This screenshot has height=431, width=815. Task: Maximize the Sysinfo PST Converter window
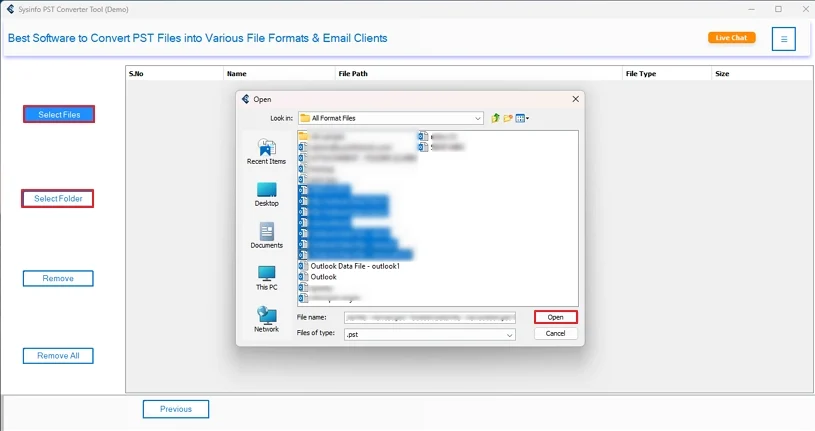point(778,9)
